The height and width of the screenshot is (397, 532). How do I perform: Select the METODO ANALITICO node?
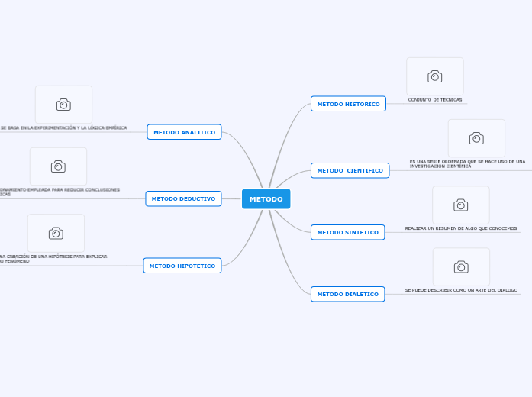tap(184, 132)
